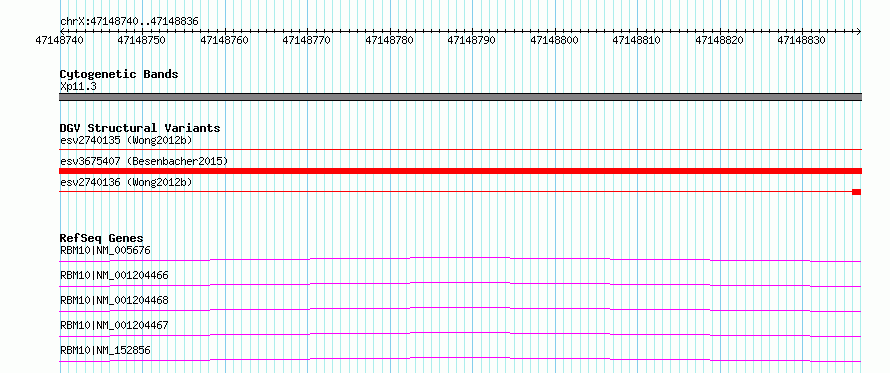Viewport: 890px width, 373px height.
Task: Click the gray Xp11.3 cytogenetic band bar
Action: tap(460, 97)
